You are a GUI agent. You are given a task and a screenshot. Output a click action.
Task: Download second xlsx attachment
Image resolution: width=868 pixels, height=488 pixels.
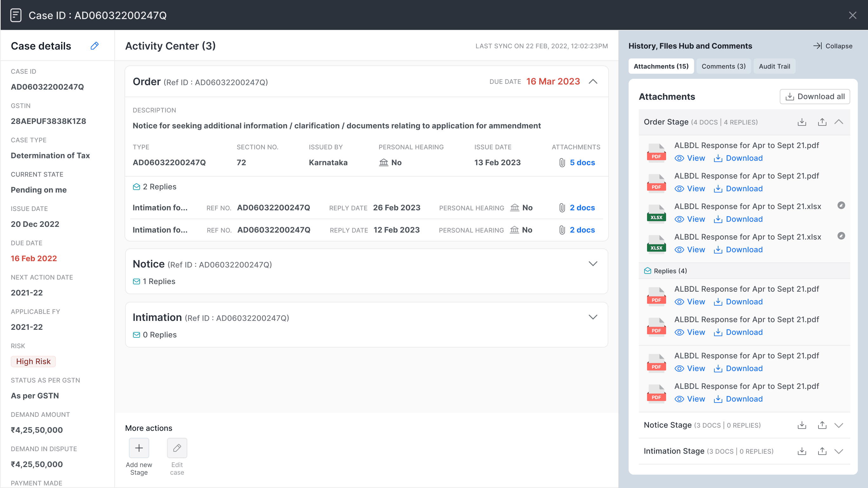tap(738, 250)
